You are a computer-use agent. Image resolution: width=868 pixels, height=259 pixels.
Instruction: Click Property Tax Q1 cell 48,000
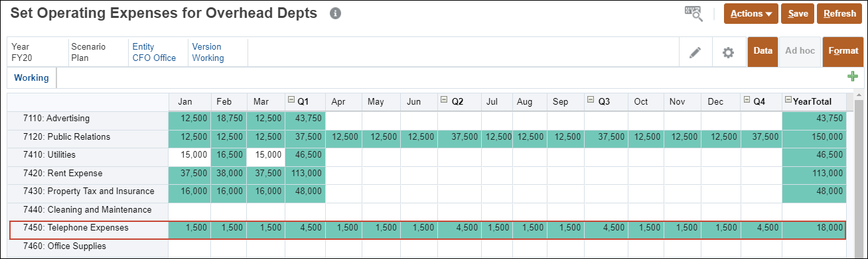pos(305,193)
